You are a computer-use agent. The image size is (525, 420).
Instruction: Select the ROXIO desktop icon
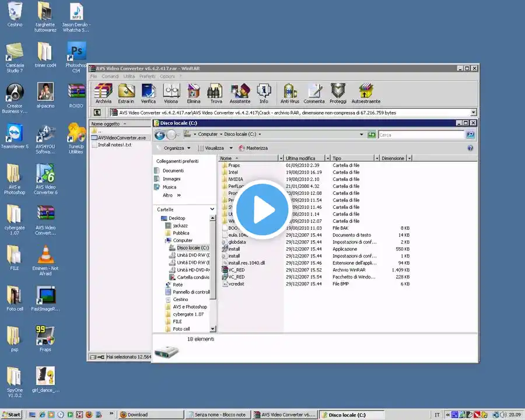(x=76, y=96)
